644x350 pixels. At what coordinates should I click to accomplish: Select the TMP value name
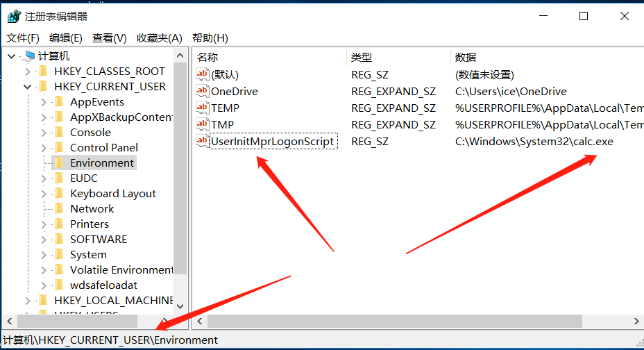coord(222,124)
